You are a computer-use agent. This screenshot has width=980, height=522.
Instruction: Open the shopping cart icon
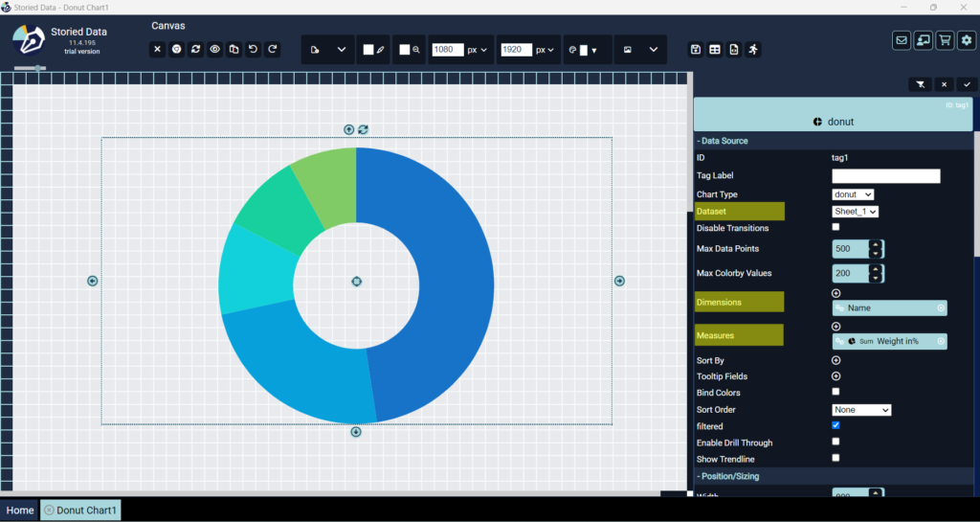946,40
